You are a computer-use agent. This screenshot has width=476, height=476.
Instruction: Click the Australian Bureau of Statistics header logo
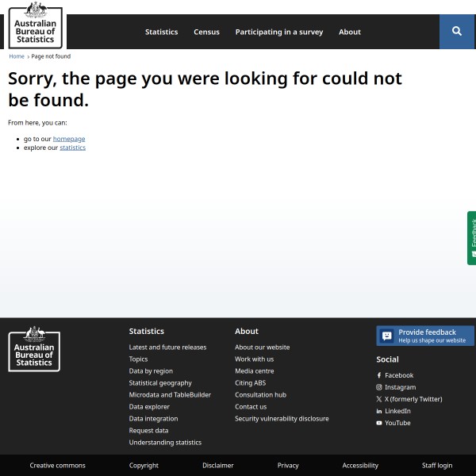[x=35, y=25]
